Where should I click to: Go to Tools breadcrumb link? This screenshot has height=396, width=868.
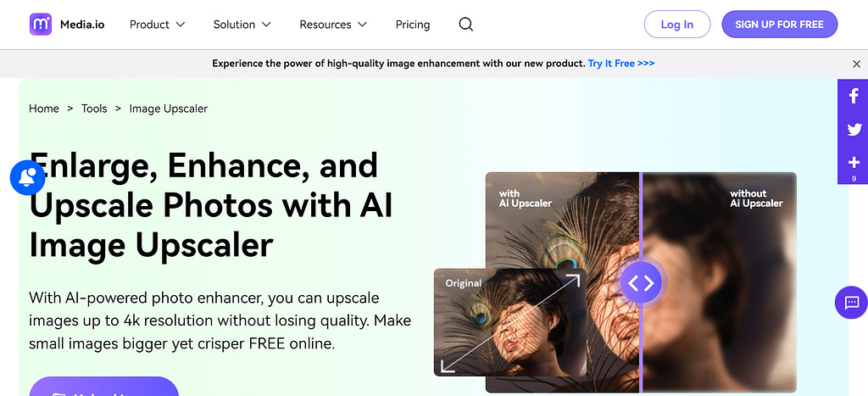click(x=94, y=109)
